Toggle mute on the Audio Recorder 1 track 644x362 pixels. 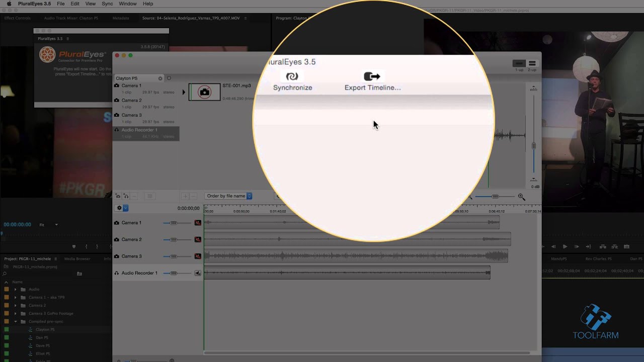(x=198, y=273)
